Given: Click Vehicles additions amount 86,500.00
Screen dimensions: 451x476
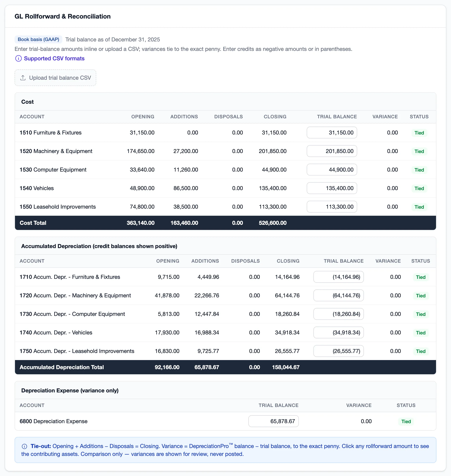Looking at the screenshot, I should click(x=186, y=188).
